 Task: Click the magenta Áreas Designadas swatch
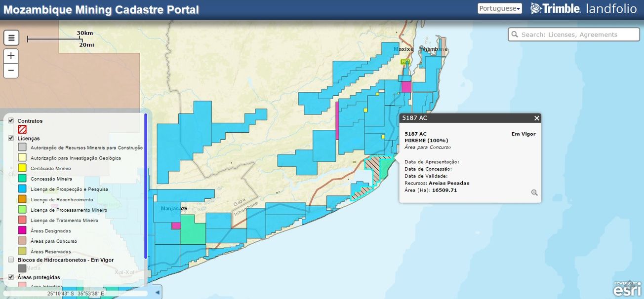point(22,230)
